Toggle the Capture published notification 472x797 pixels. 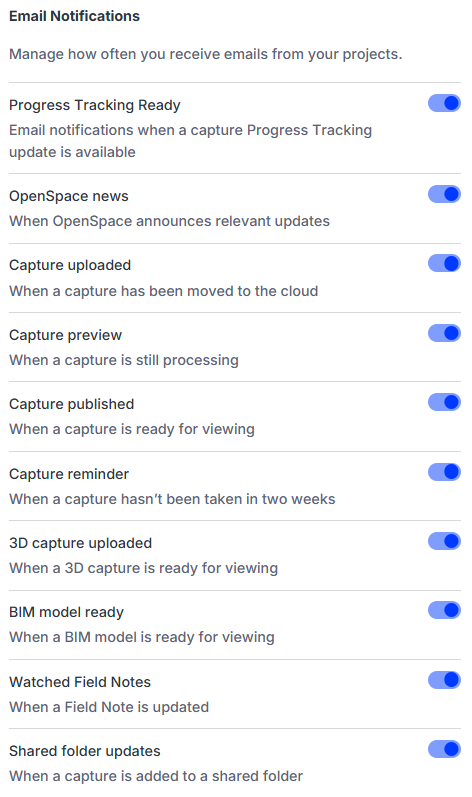444,402
